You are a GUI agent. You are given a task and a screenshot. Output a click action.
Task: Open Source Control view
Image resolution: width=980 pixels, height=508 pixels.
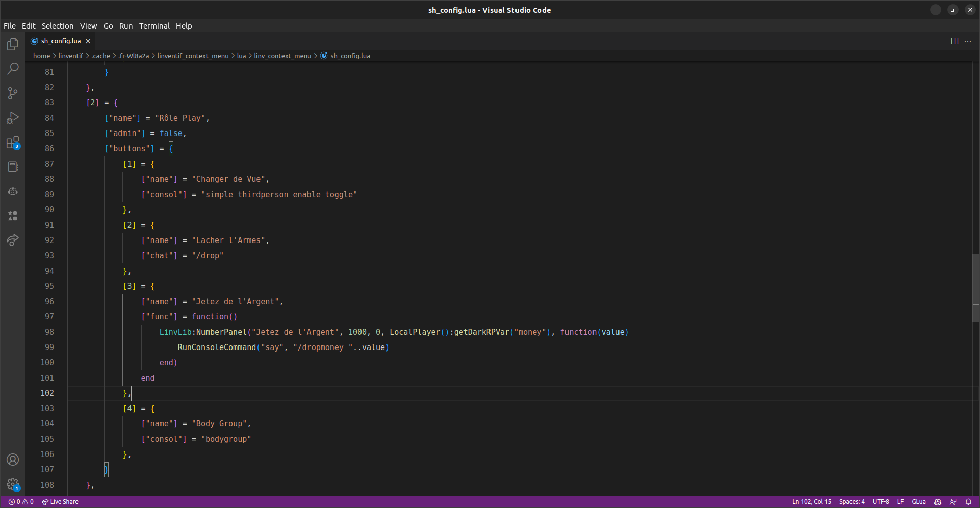tap(13, 93)
